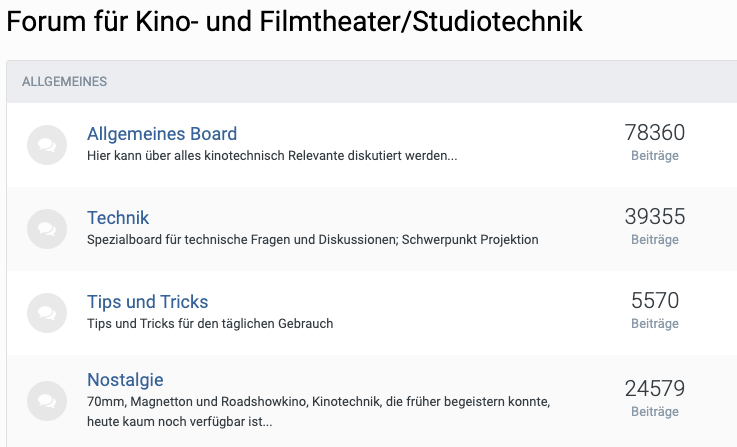Image resolution: width=737 pixels, height=447 pixels.
Task: Click the 39355 Beiträge post count
Action: click(x=655, y=227)
